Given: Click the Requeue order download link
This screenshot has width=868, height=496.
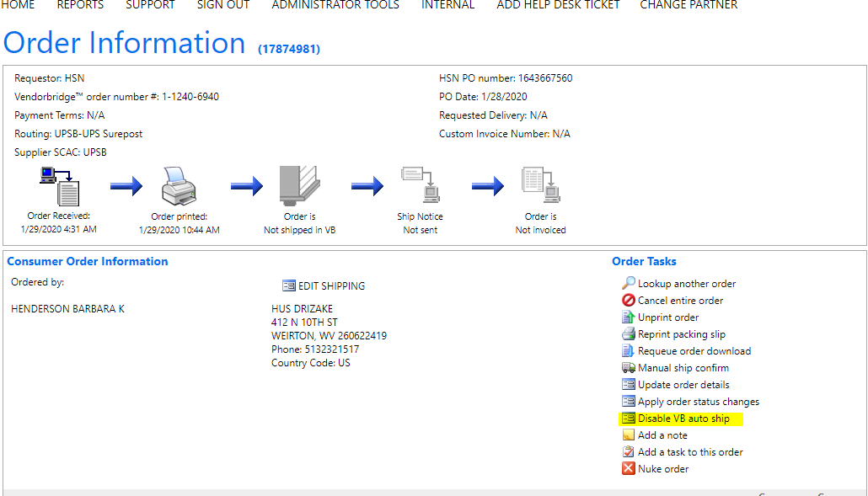Looking at the screenshot, I should pyautogui.click(x=694, y=351).
